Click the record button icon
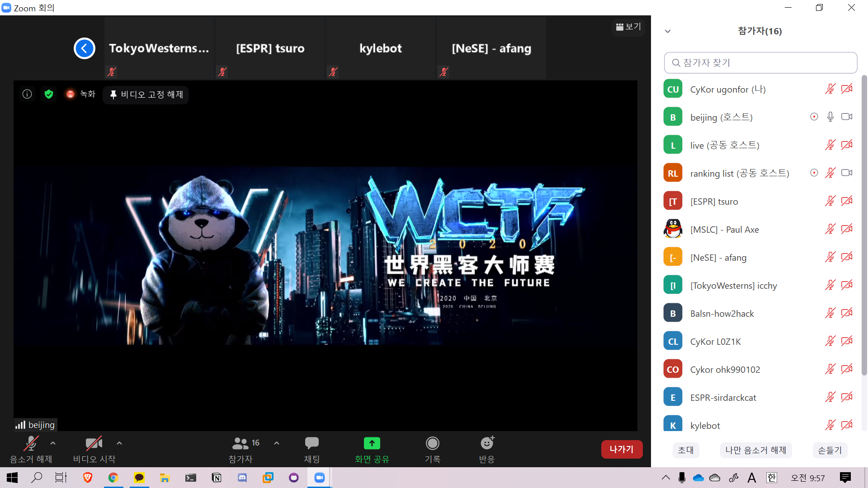Viewport: 868px width, 488px height. coord(432,443)
